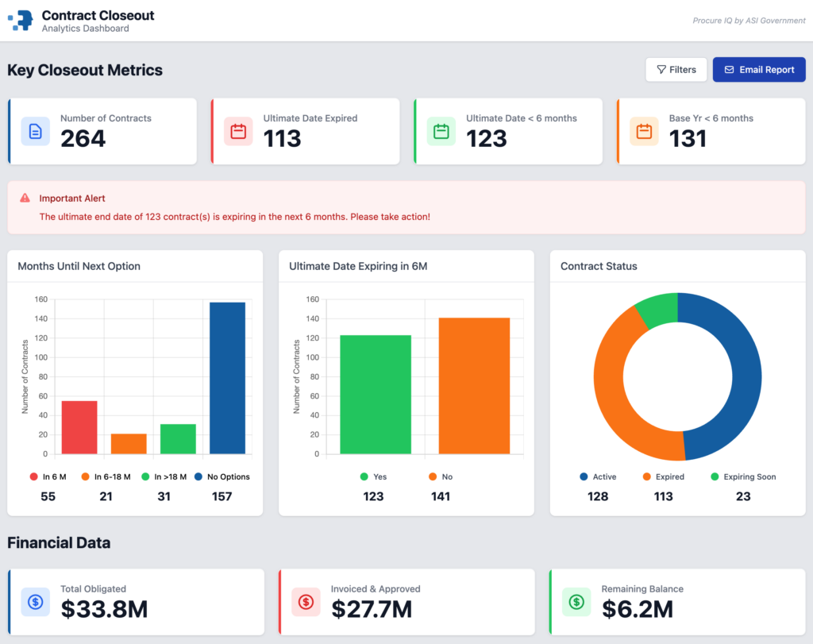Screen dimensions: 813x644
Task: Click the Invoiced & Approved dollar icon
Action: point(306,602)
